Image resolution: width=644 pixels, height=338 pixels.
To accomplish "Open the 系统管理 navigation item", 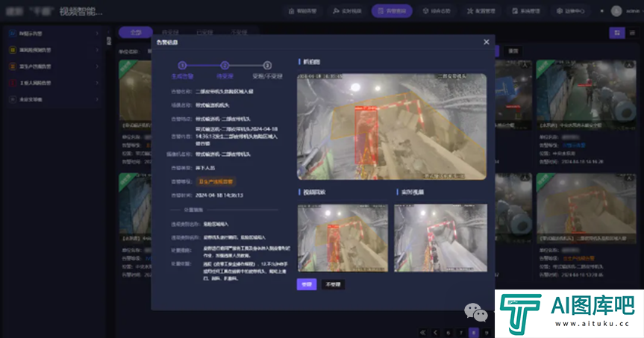I will pyautogui.click(x=525, y=11).
